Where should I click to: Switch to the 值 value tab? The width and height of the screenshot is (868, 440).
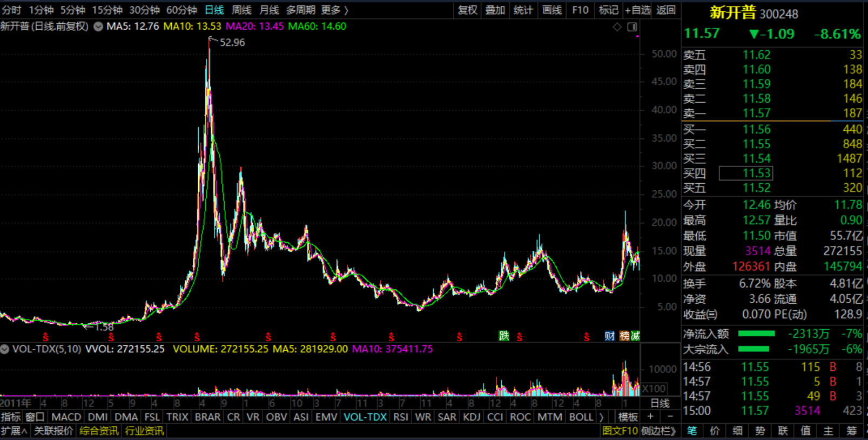(x=806, y=431)
